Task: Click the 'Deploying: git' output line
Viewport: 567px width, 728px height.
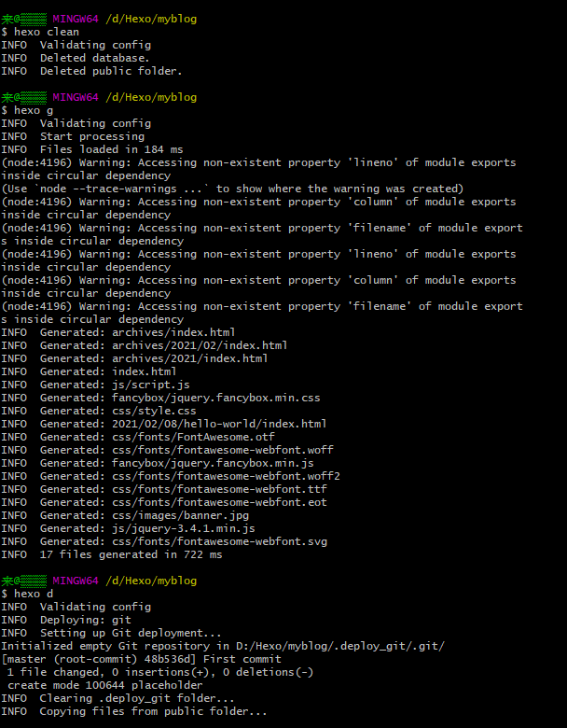Action: pos(85,620)
